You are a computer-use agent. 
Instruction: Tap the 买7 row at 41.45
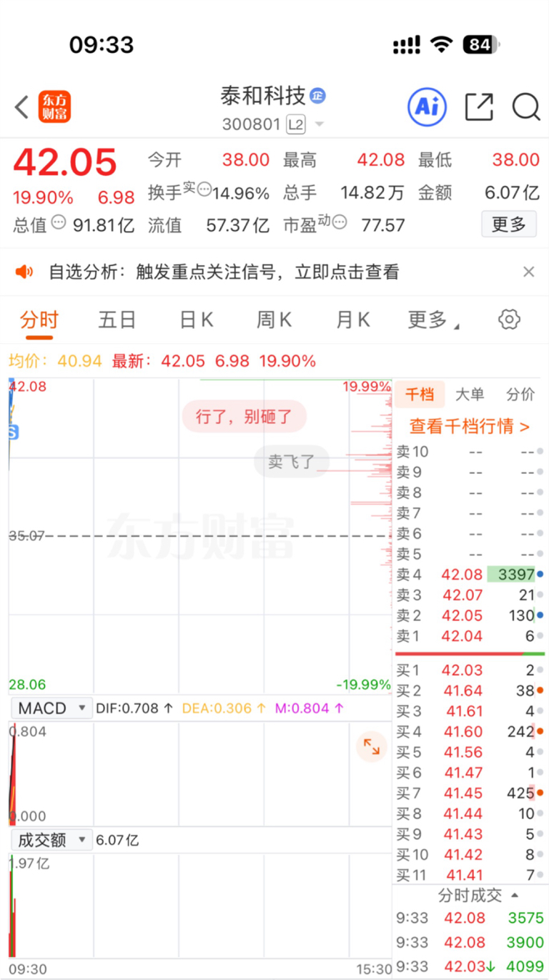point(470,793)
